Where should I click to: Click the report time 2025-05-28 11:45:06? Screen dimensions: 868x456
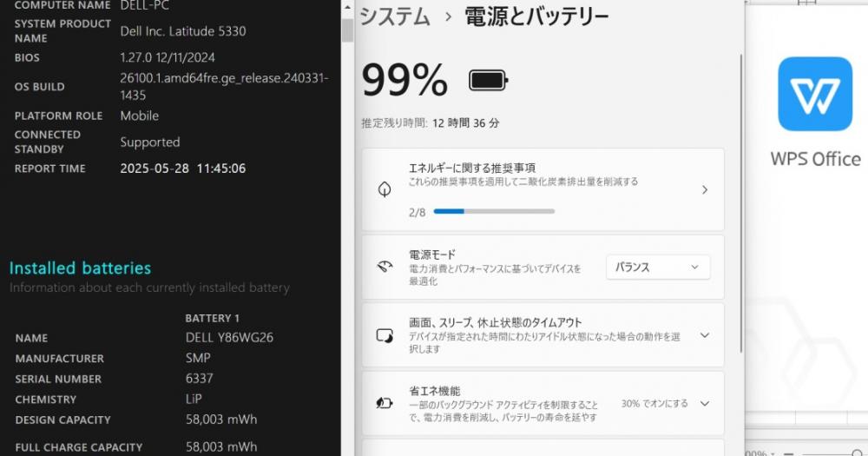click(x=182, y=169)
